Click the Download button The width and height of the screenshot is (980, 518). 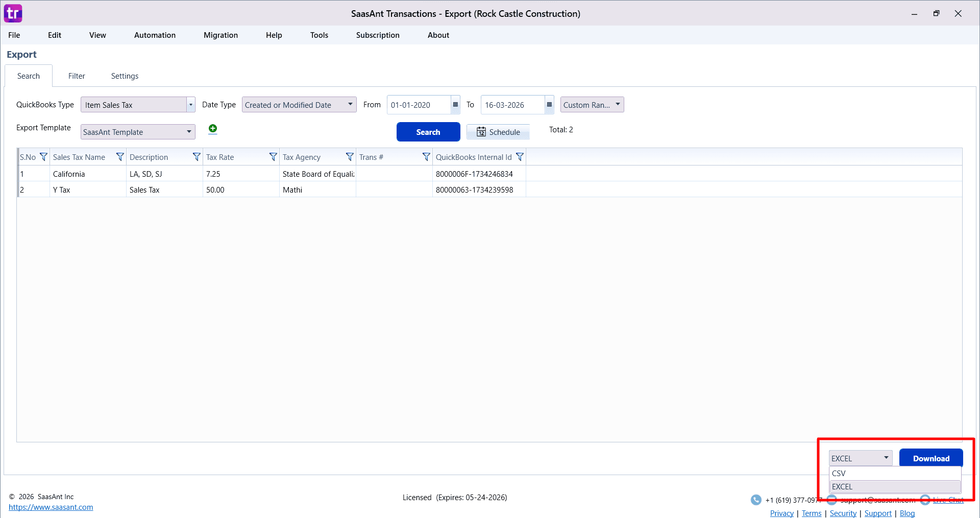point(930,458)
